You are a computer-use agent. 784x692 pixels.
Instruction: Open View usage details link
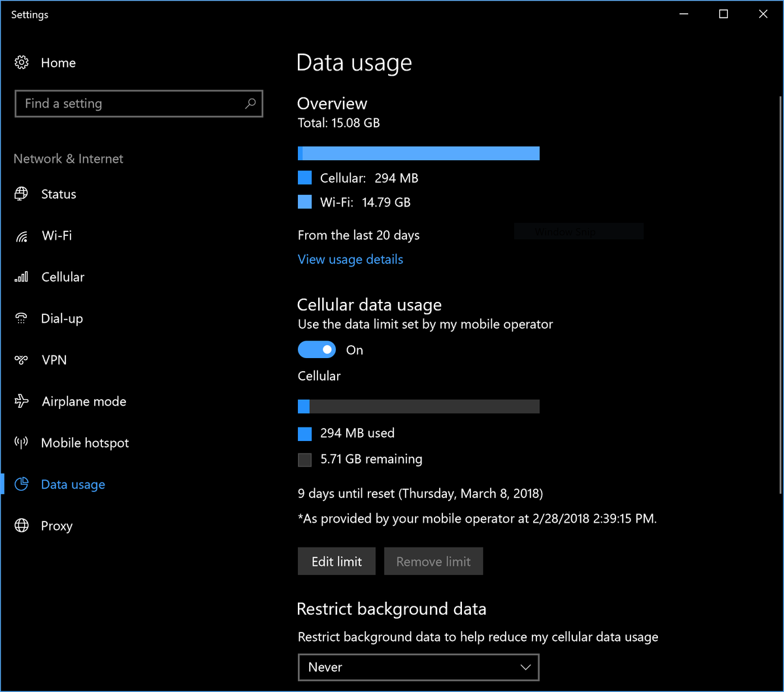tap(350, 259)
